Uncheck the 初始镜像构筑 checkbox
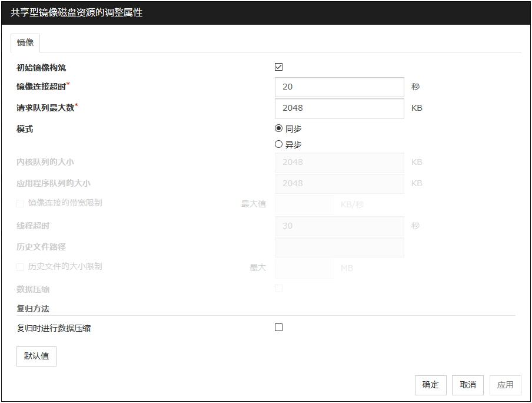Viewport: 532px width, 403px height. pyautogui.click(x=279, y=67)
